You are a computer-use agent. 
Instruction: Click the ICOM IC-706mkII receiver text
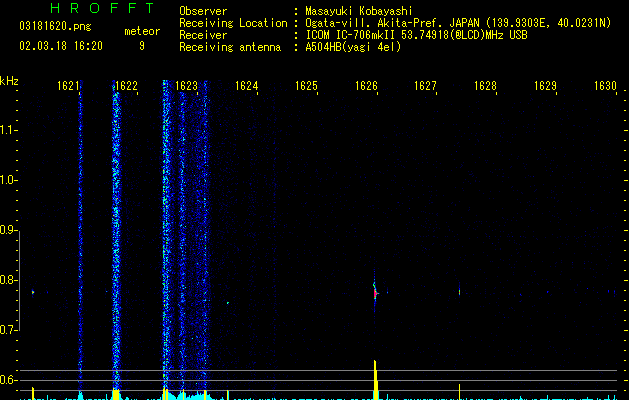click(416, 35)
